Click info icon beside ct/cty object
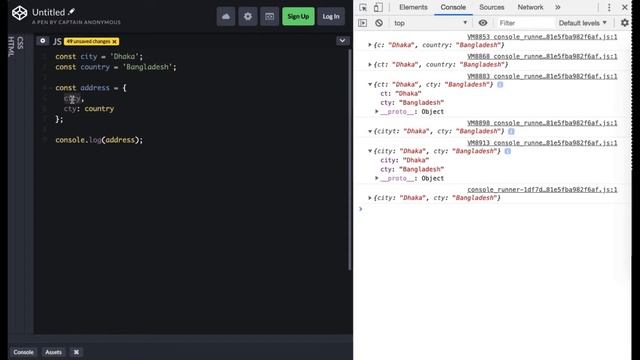The width and height of the screenshot is (640, 360). tap(500, 84)
